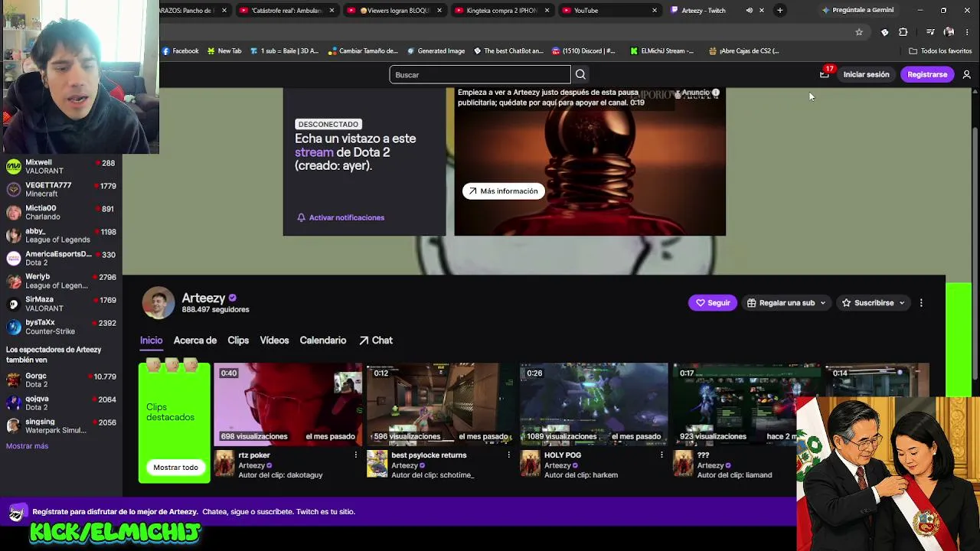980x551 pixels.
Task: Click clip author name dakotaguy
Action: pos(302,475)
